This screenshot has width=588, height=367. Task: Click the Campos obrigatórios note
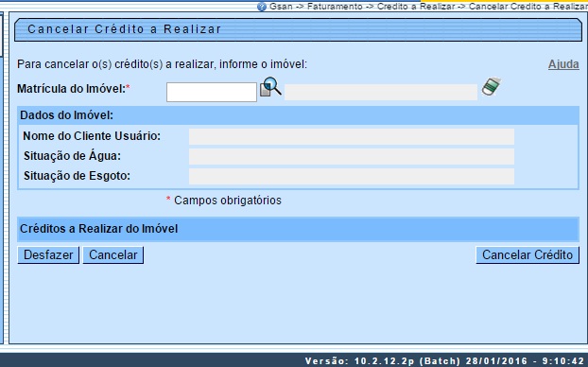(x=223, y=201)
